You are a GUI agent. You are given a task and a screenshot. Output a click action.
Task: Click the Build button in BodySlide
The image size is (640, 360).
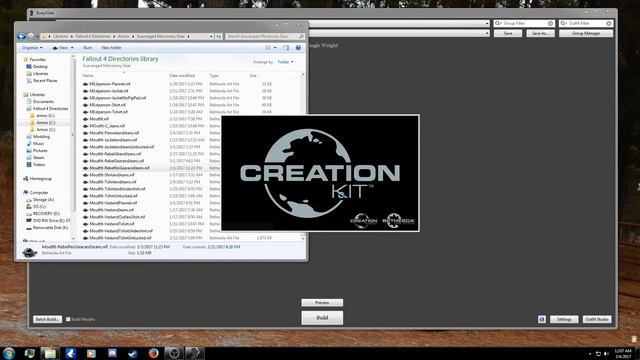coord(322,318)
